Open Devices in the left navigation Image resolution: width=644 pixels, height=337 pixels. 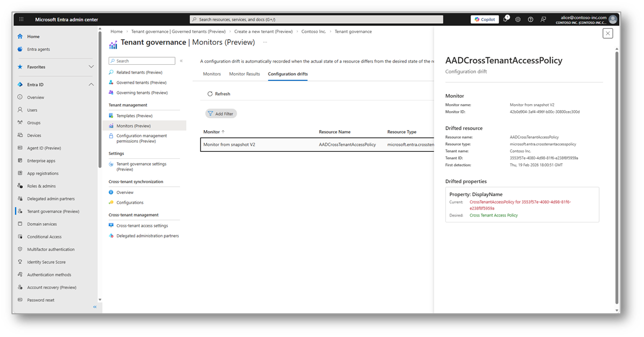coord(34,136)
